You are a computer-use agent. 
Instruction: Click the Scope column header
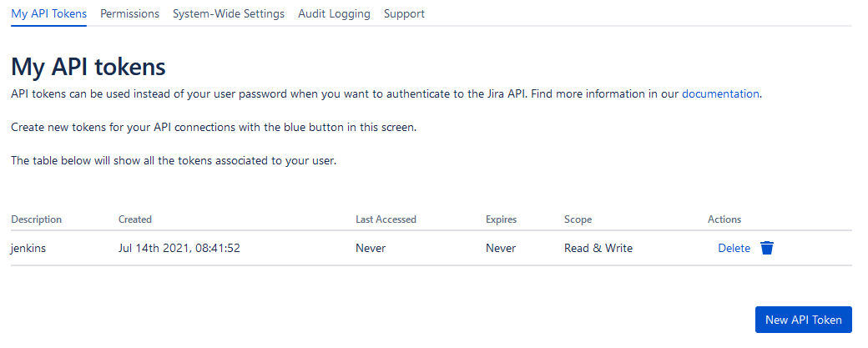[x=578, y=219]
